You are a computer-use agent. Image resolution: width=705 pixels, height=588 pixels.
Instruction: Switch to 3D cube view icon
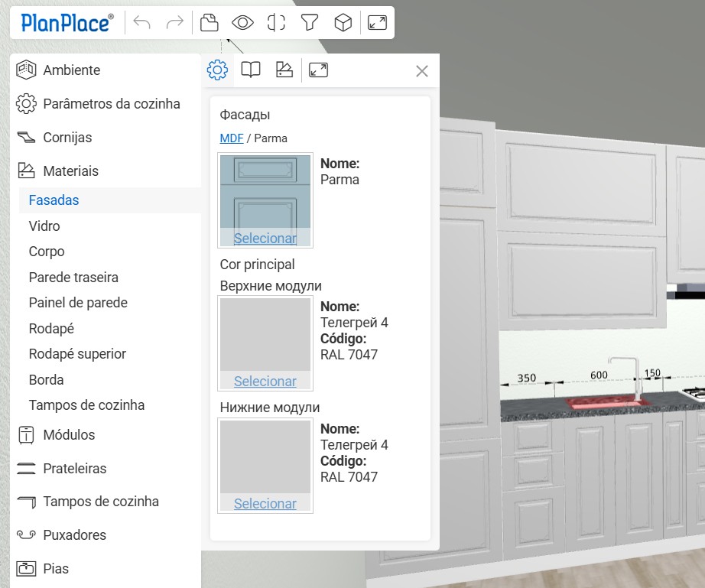(343, 23)
